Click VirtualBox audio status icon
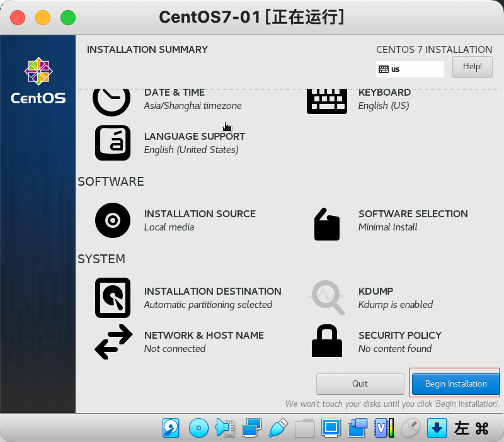504x442 pixels. pos(226,428)
